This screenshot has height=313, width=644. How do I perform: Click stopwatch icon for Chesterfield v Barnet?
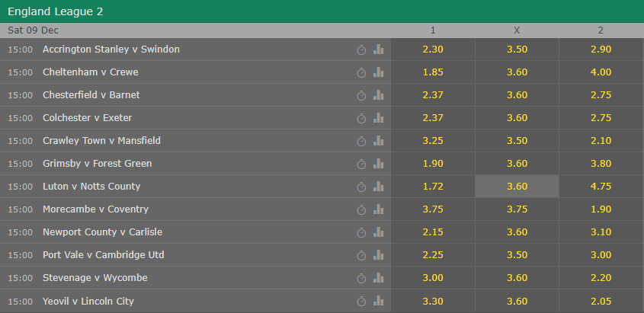coord(361,96)
